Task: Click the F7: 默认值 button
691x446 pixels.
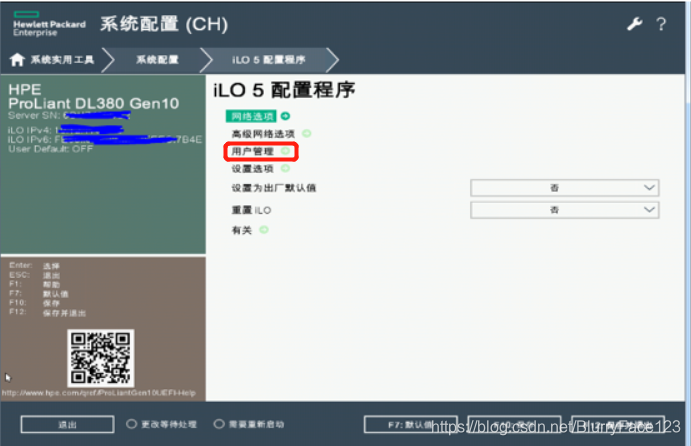Action: pos(411,424)
